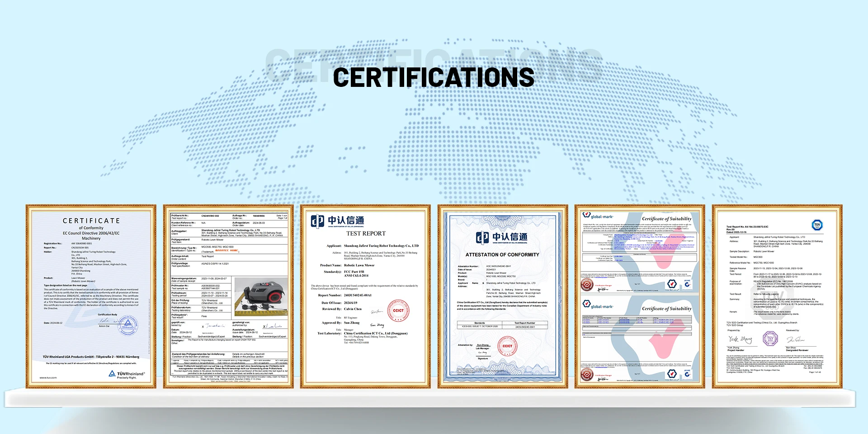
Task: Click the blue TÜV octagon logo
Action: click(817, 225)
